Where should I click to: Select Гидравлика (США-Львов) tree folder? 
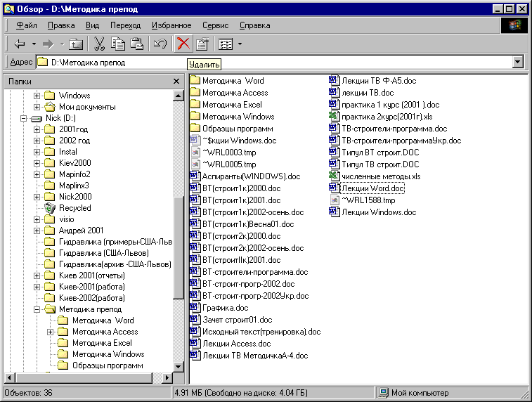[x=104, y=253]
